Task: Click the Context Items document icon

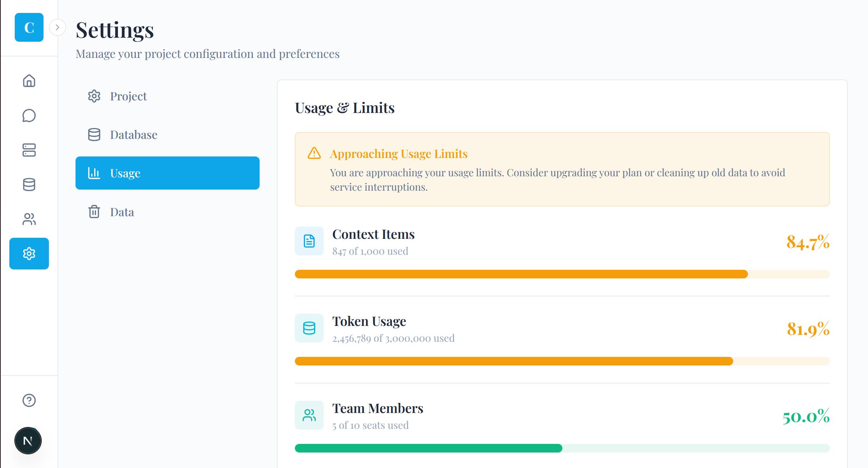Action: point(309,241)
